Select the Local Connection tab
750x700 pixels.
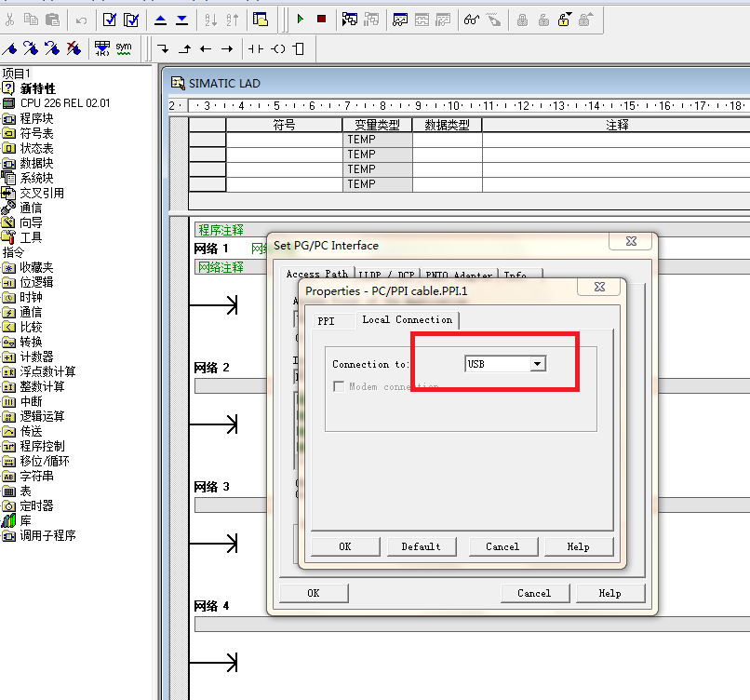(x=407, y=319)
